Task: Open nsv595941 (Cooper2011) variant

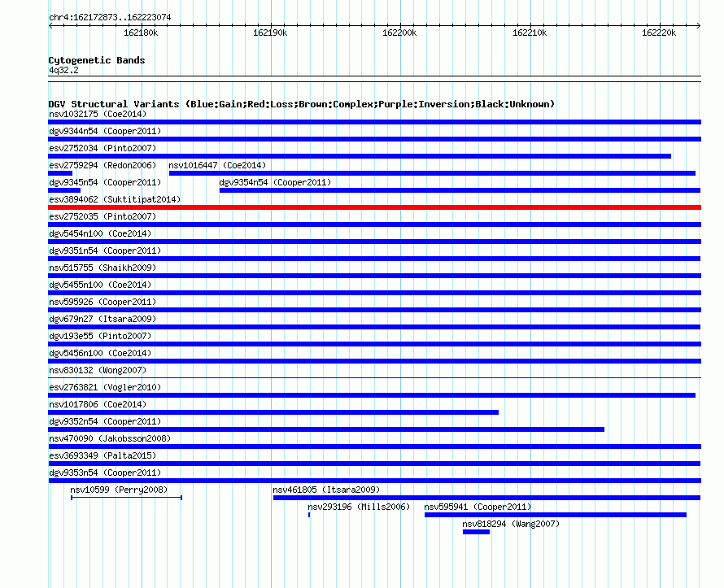Action: [x=556, y=515]
